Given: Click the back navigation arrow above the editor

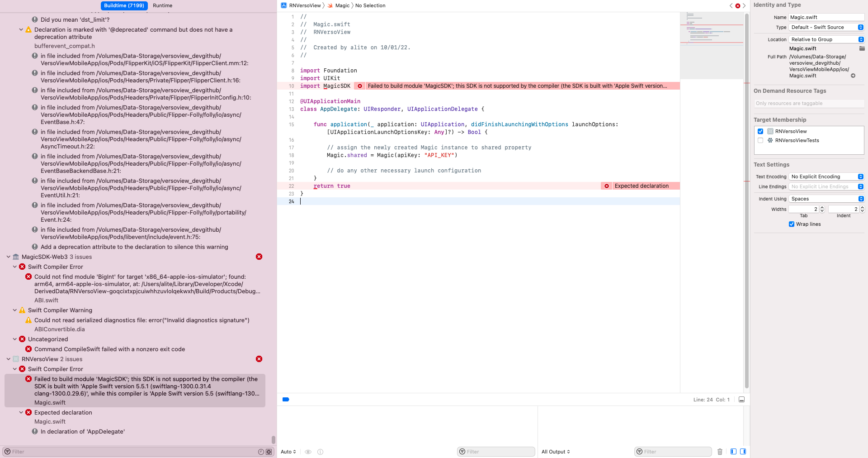Looking at the screenshot, I should 731,5.
